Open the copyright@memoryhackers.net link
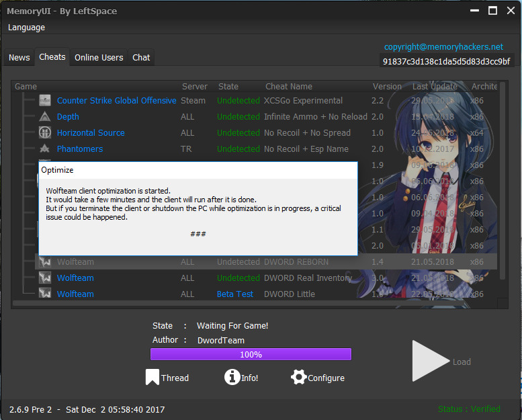This screenshot has height=420, width=522. (443, 46)
